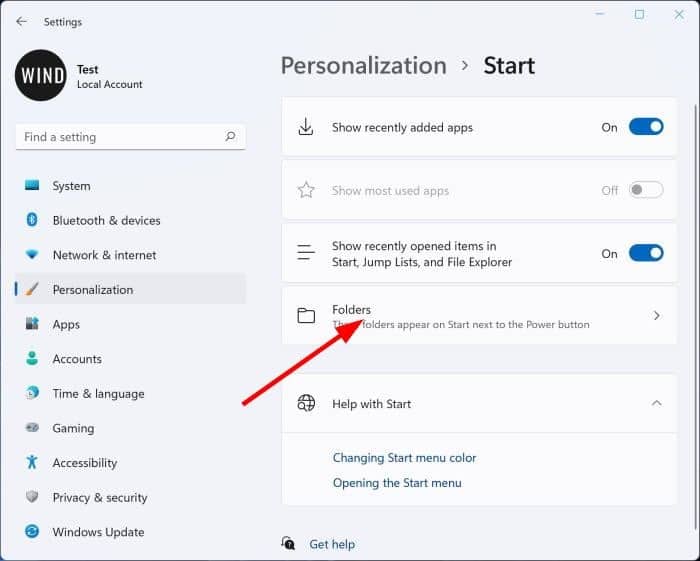The height and width of the screenshot is (561, 700).
Task: Click the Get help headset icon
Action: point(288,543)
